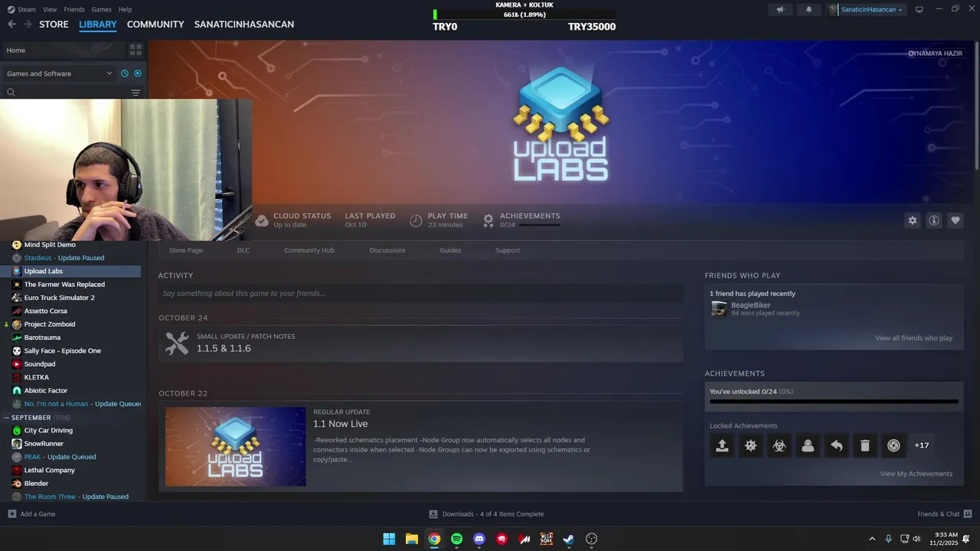Click the Add a Game plus icon

click(x=11, y=514)
